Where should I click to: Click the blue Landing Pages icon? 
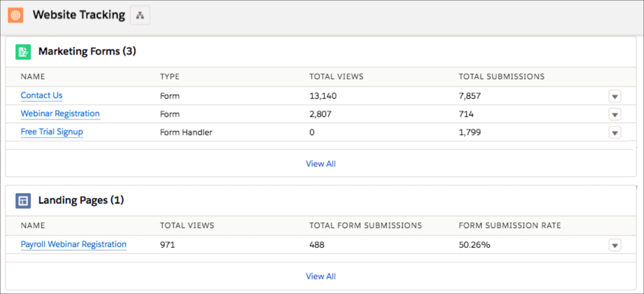click(23, 201)
